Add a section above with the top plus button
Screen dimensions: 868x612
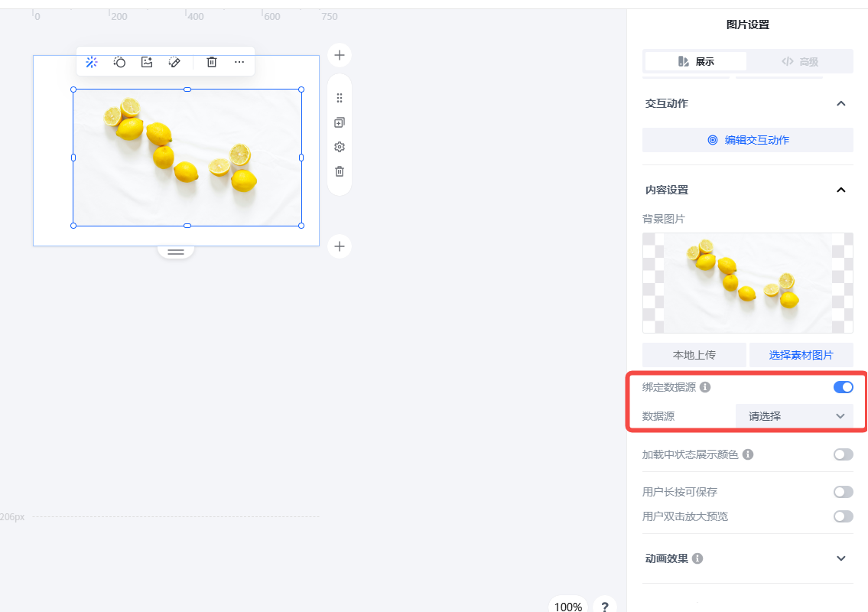[340, 55]
